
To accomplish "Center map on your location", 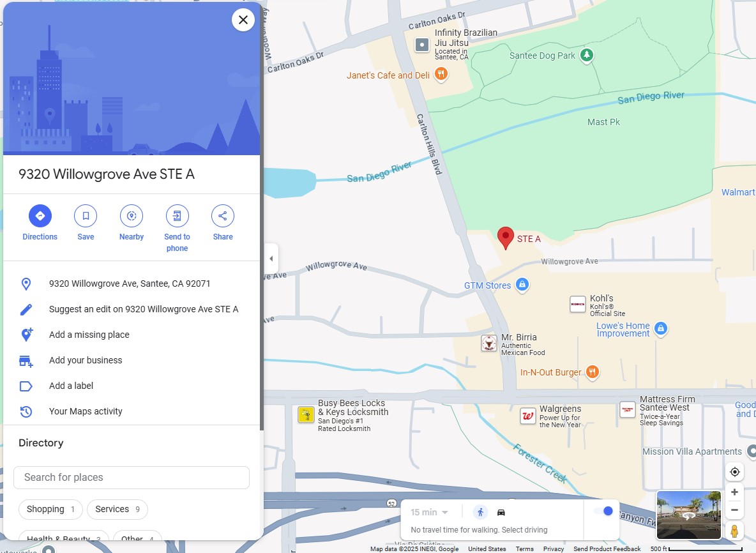I will pos(734,472).
